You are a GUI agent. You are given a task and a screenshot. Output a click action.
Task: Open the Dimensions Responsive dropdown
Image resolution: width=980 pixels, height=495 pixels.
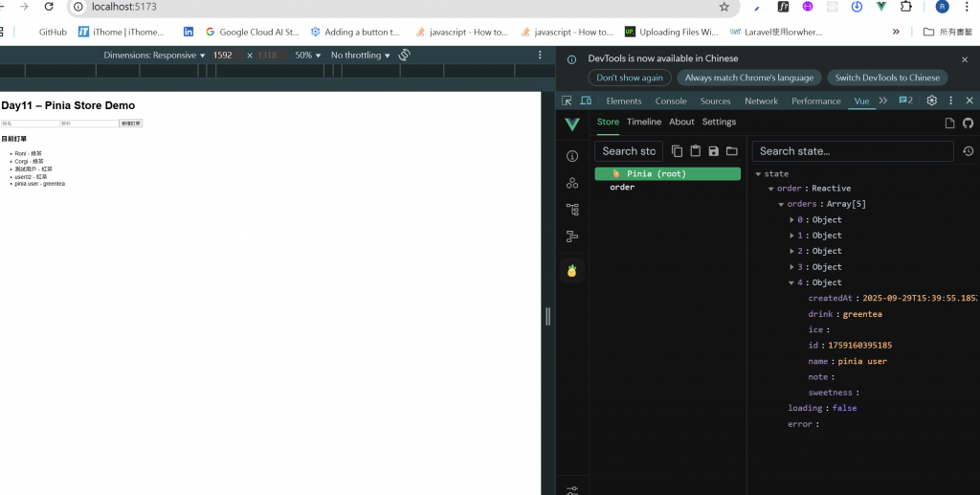point(154,55)
